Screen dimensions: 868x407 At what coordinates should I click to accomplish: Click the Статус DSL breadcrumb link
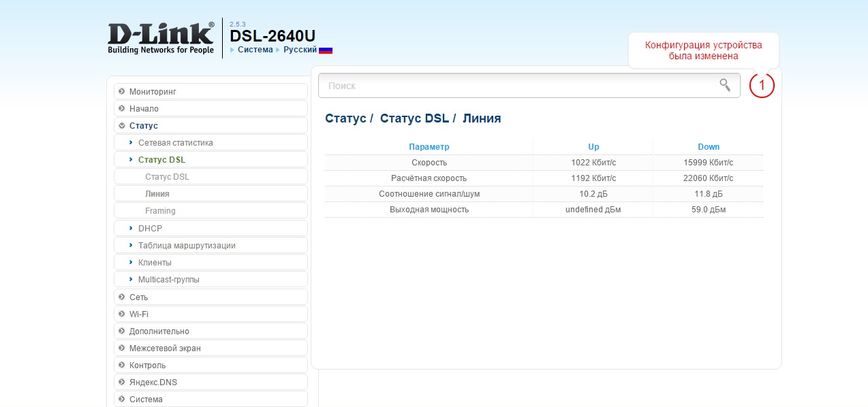414,118
